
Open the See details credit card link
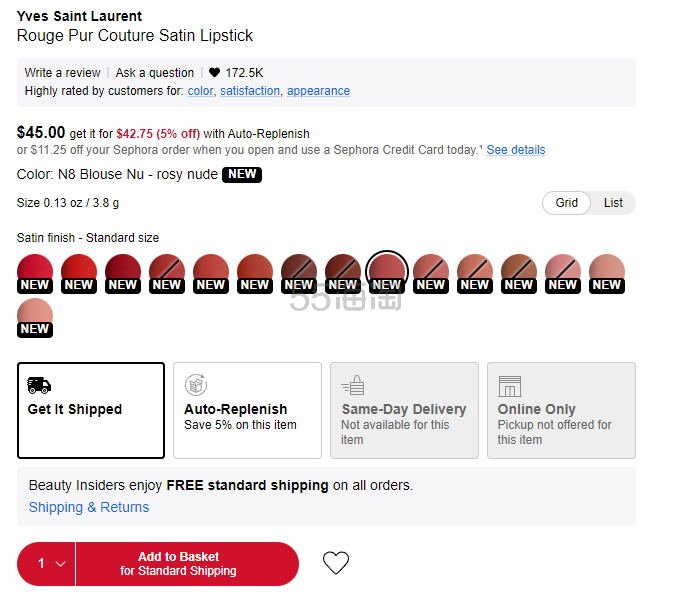[516, 150]
